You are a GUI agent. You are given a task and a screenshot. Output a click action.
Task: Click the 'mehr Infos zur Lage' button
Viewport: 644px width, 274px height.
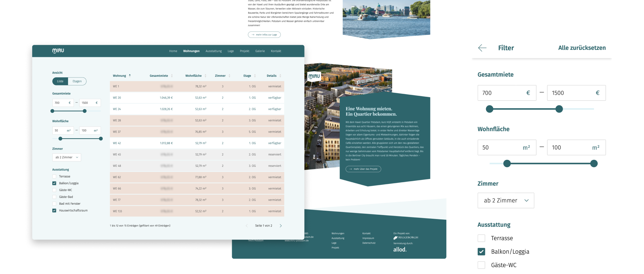pyautogui.click(x=264, y=35)
